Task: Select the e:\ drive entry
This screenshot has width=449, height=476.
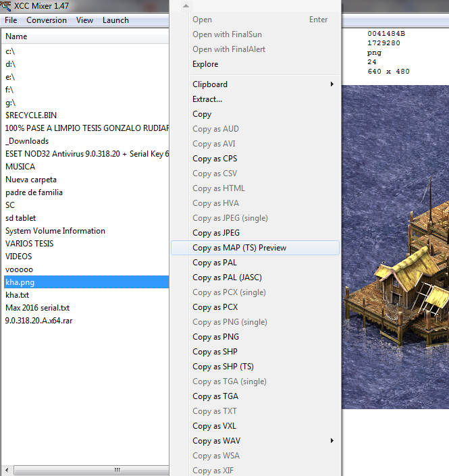Action: click(10, 77)
